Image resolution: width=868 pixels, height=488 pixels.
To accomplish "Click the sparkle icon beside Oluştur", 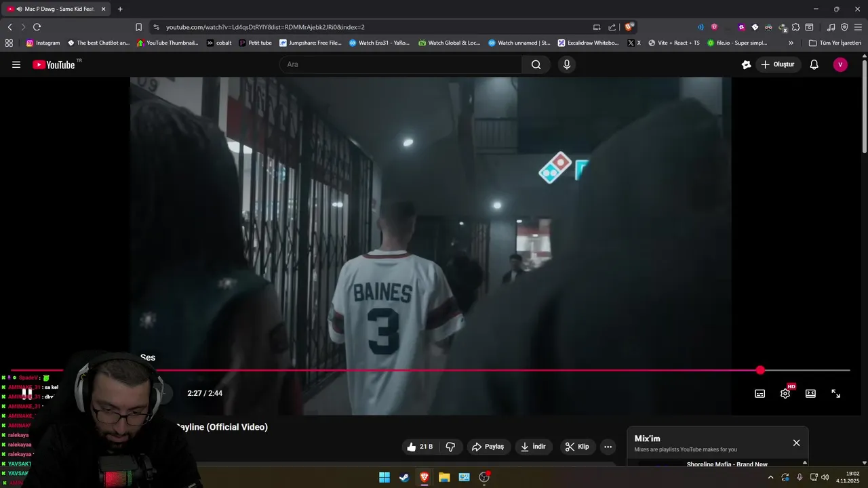I will pyautogui.click(x=746, y=64).
